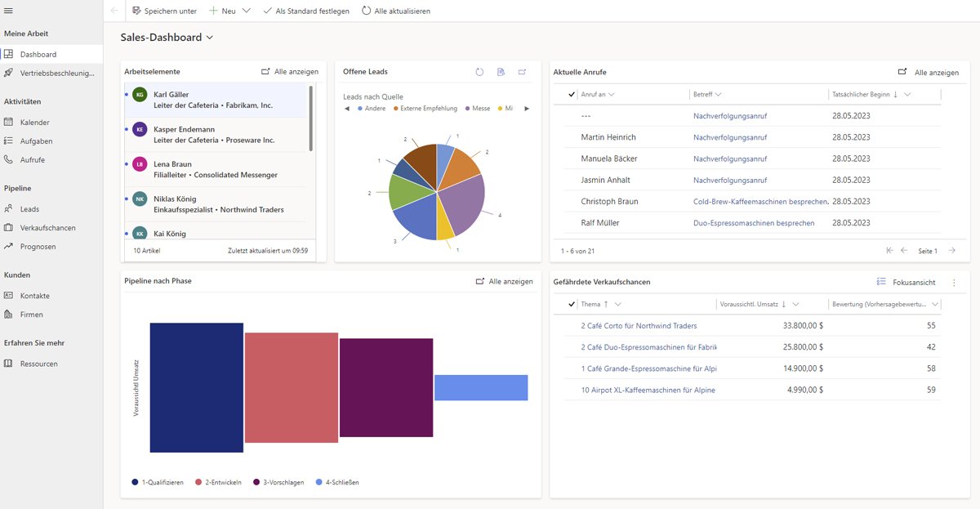Open the report view of Offene Leads
980x509 pixels.
(501, 72)
